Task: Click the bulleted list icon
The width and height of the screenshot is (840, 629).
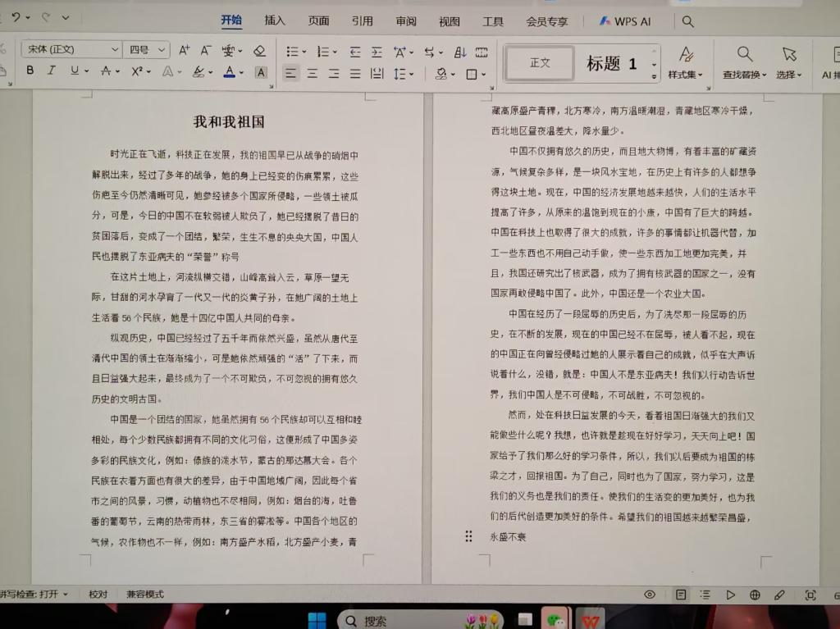Action: [x=292, y=52]
